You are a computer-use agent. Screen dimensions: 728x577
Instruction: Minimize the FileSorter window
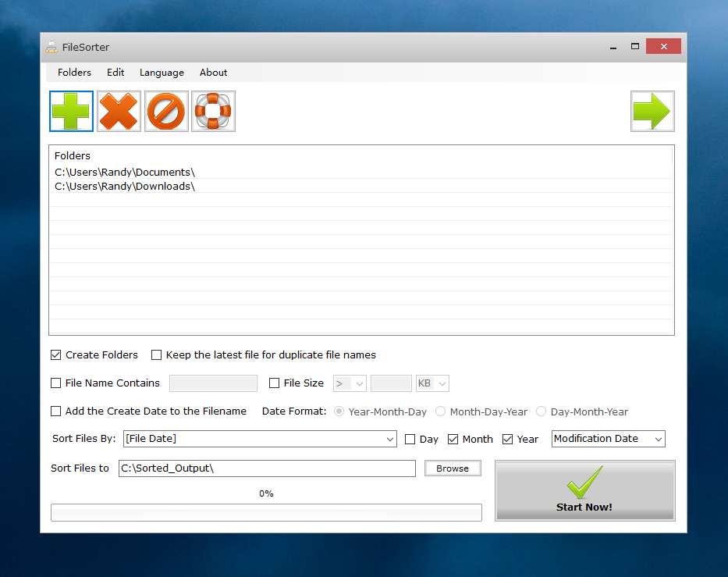tap(613, 47)
